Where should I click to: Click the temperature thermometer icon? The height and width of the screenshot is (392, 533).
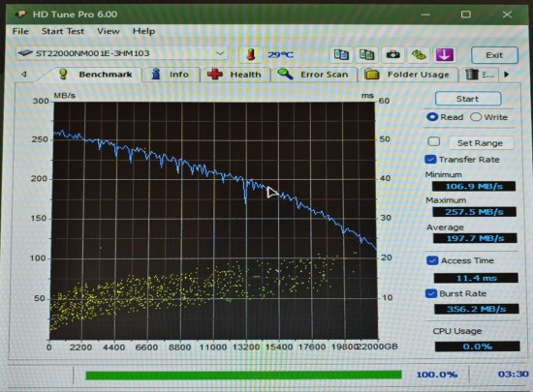click(x=251, y=54)
